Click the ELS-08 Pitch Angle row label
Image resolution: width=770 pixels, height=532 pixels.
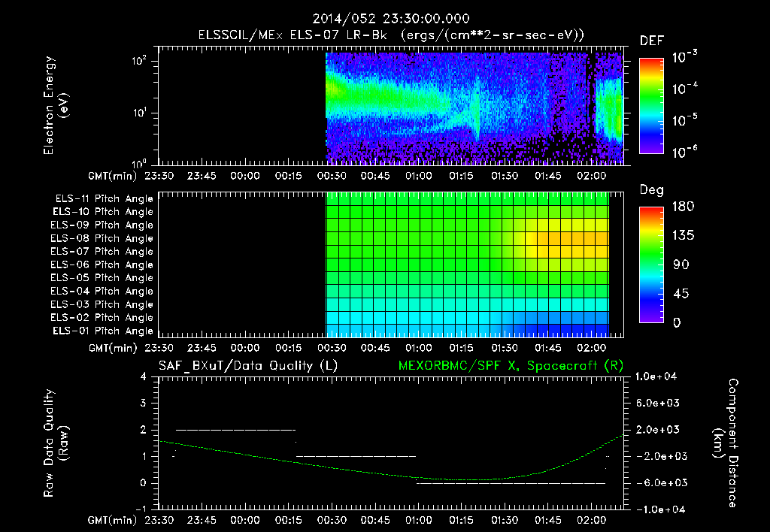coord(102,238)
